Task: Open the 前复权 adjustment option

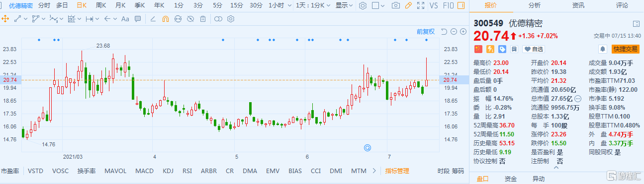Action: [425, 32]
